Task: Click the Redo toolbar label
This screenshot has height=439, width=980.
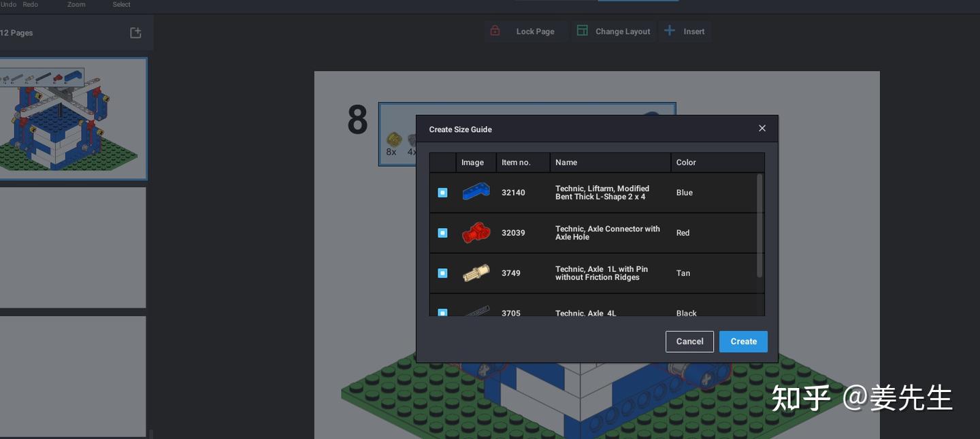Action: [x=31, y=4]
